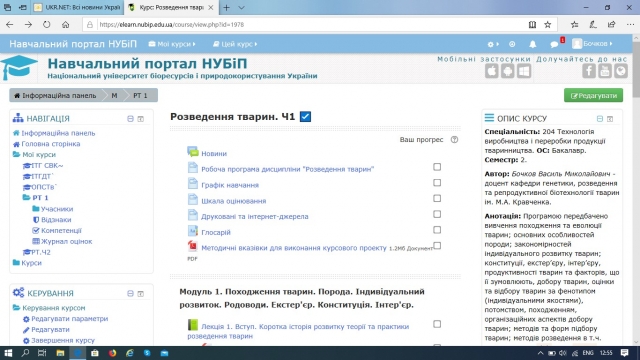Mark Шкала оцінювання as complete

437,198
